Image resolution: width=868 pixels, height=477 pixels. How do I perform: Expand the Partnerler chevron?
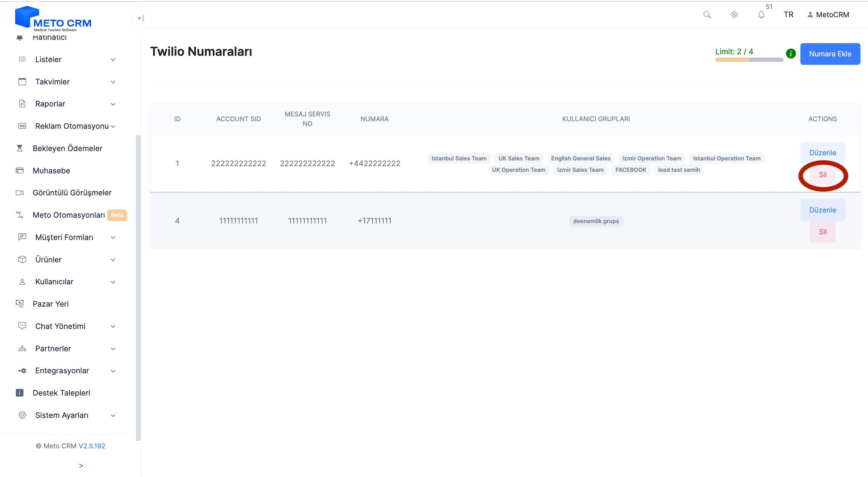113,349
